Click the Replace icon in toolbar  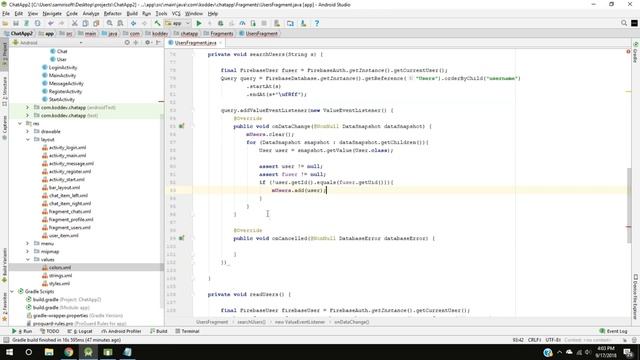pyautogui.click(x=120, y=23)
